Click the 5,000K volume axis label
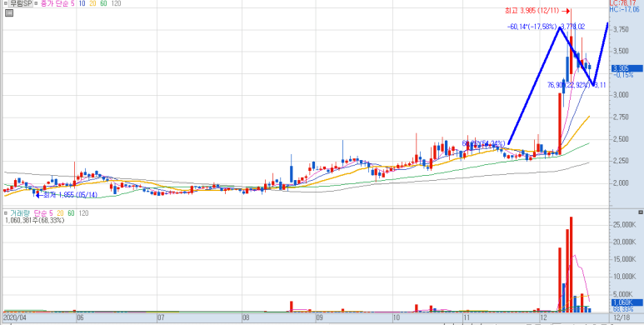The width and height of the screenshot is (644, 325). [623, 295]
